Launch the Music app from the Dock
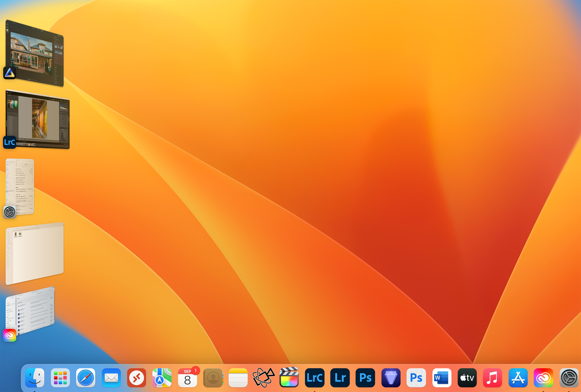 492,378
